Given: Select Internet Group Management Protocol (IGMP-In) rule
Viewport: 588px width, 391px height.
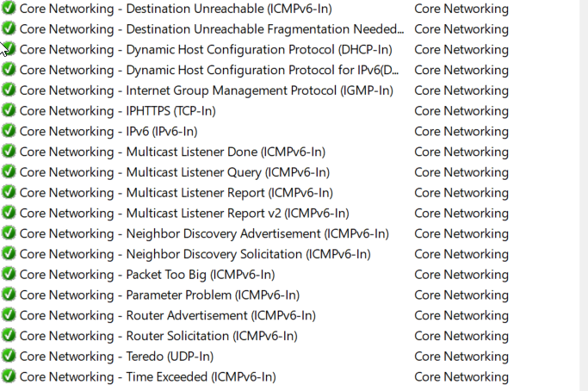Looking at the screenshot, I should click(206, 90).
